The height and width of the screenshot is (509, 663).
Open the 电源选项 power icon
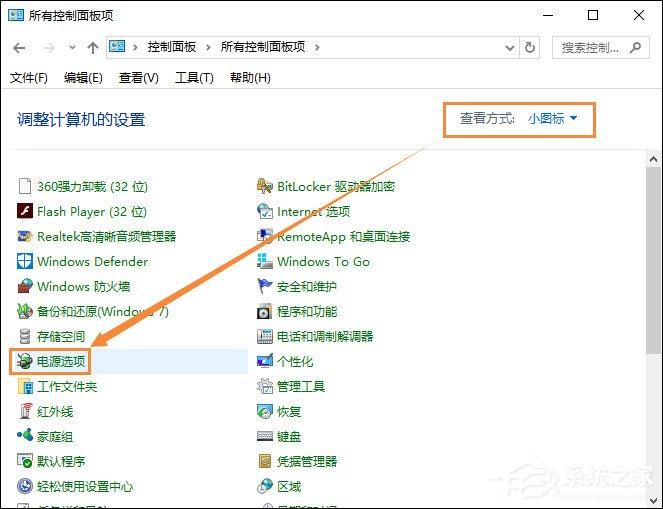(25, 361)
